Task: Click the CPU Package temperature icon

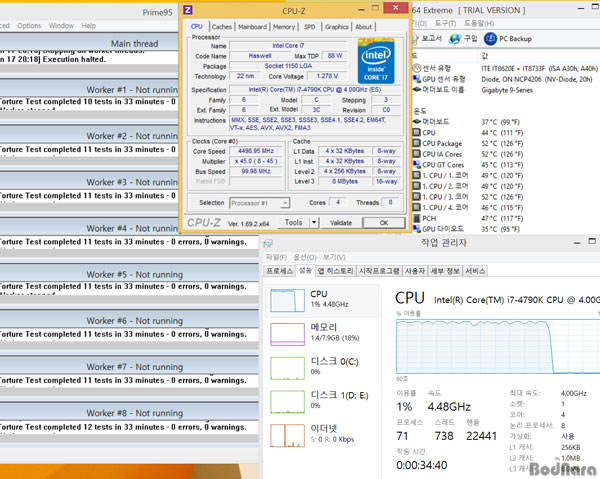Action: pos(417,143)
